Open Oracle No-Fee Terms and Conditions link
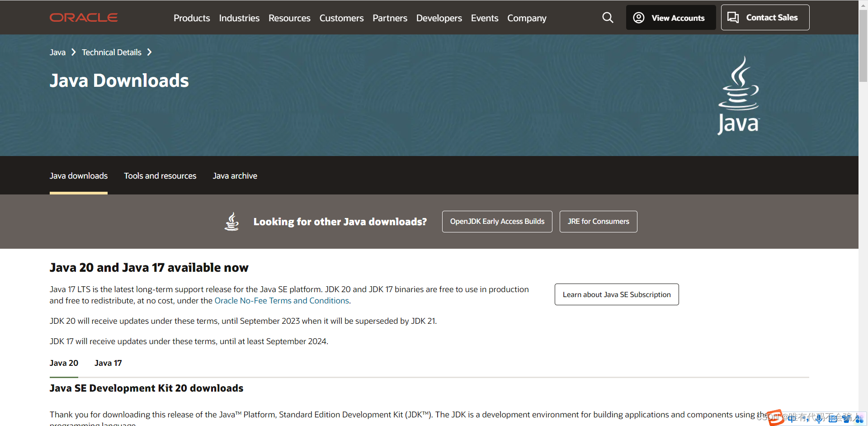 pyautogui.click(x=282, y=301)
